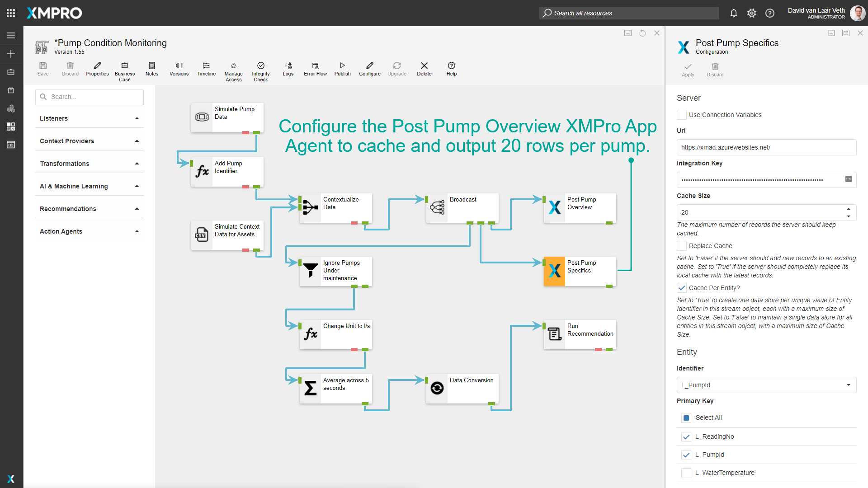Viewport: 868px width, 488px height.
Task: Check the L_WaterTemperature checkbox
Action: (686, 473)
